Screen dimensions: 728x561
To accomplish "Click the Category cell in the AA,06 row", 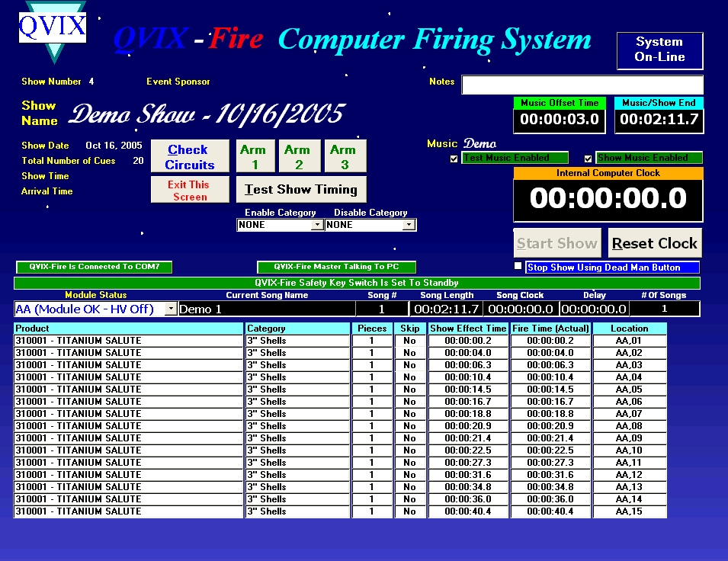I will (297, 402).
